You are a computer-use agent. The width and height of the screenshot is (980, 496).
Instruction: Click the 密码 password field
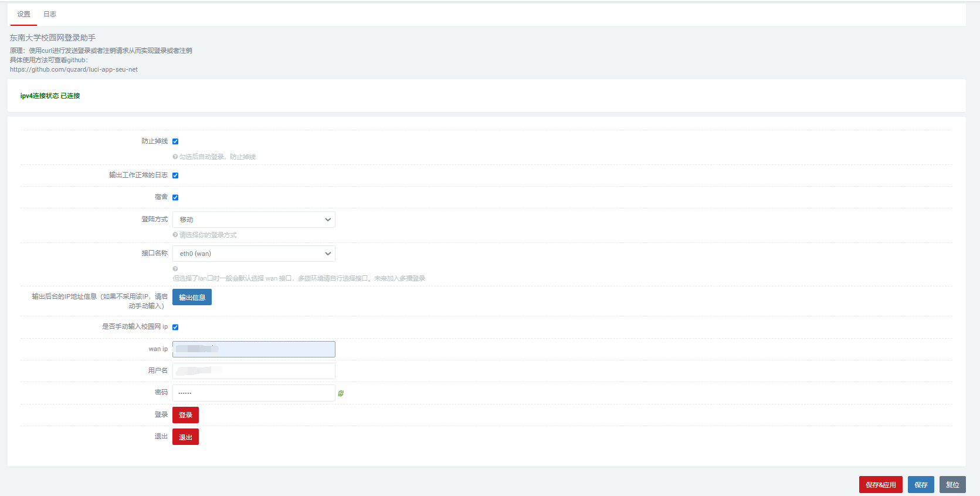254,393
